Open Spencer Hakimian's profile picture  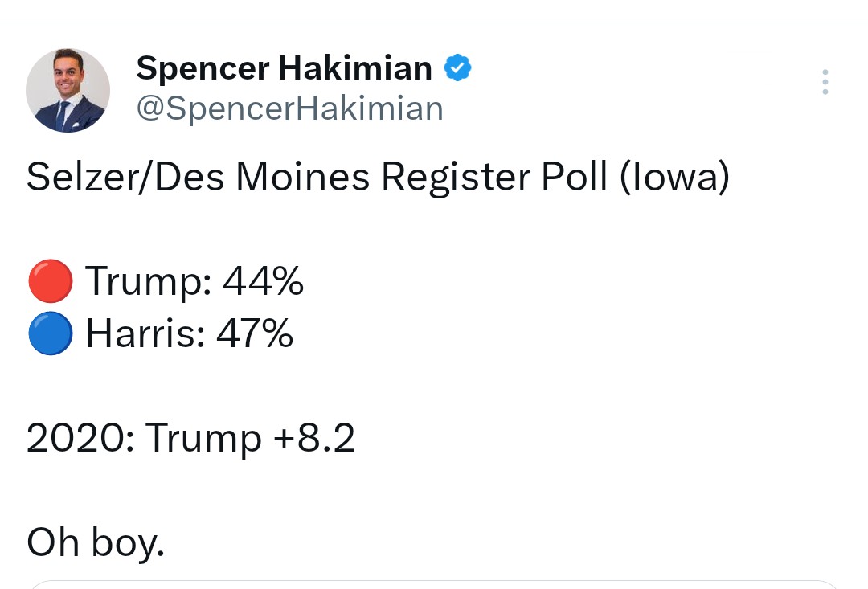68,90
